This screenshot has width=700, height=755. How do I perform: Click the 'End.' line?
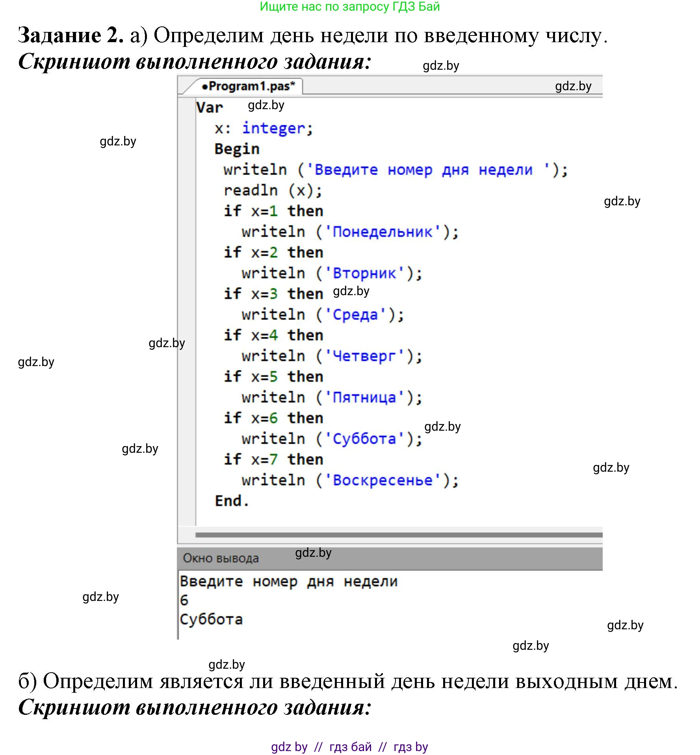click(x=232, y=501)
